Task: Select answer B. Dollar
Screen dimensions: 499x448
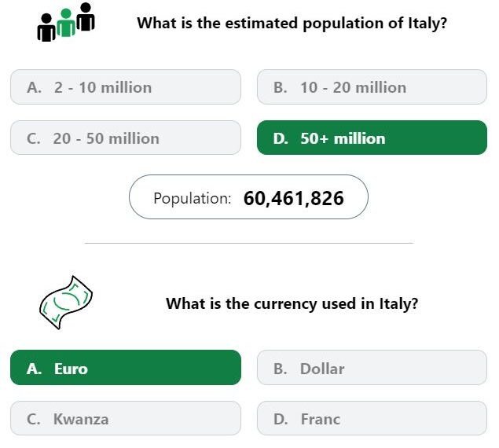Action: click(x=372, y=368)
